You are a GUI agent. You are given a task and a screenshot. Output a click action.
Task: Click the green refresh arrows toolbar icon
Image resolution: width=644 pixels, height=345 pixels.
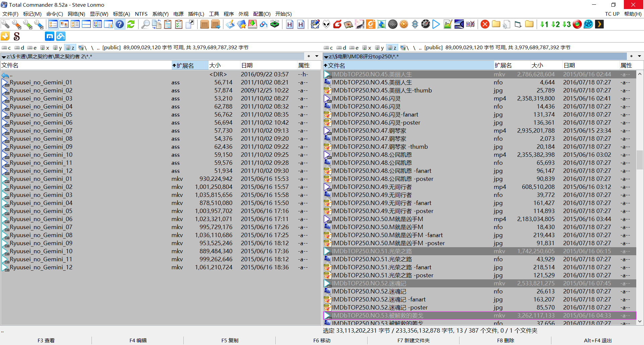[131, 24]
